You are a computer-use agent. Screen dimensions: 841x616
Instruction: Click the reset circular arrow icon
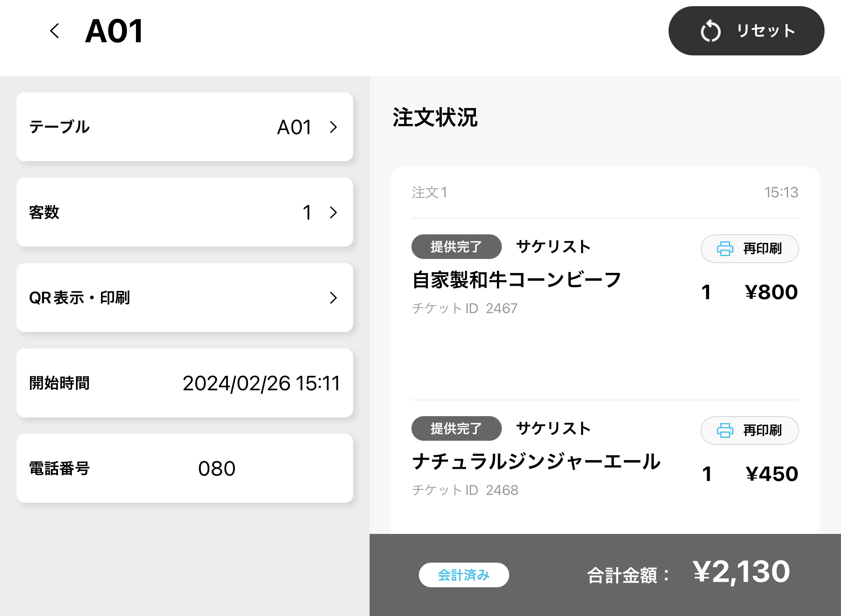710,31
